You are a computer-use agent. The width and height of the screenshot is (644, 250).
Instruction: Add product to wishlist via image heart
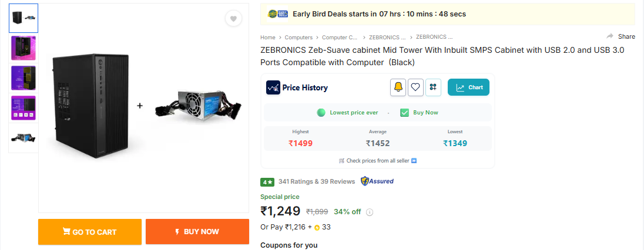pos(233,19)
